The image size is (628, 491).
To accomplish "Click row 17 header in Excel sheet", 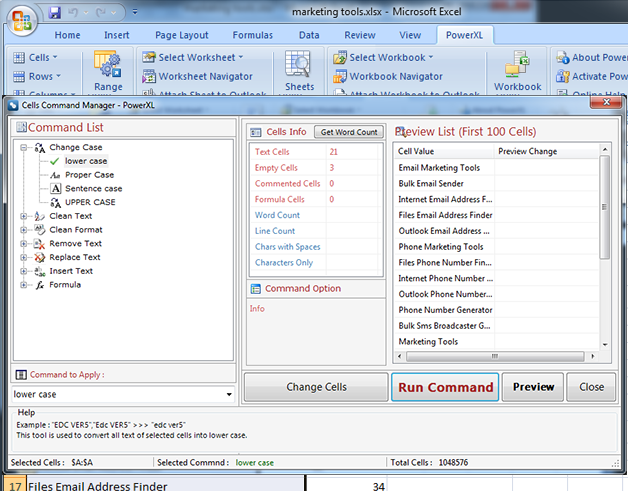I will [x=15, y=485].
